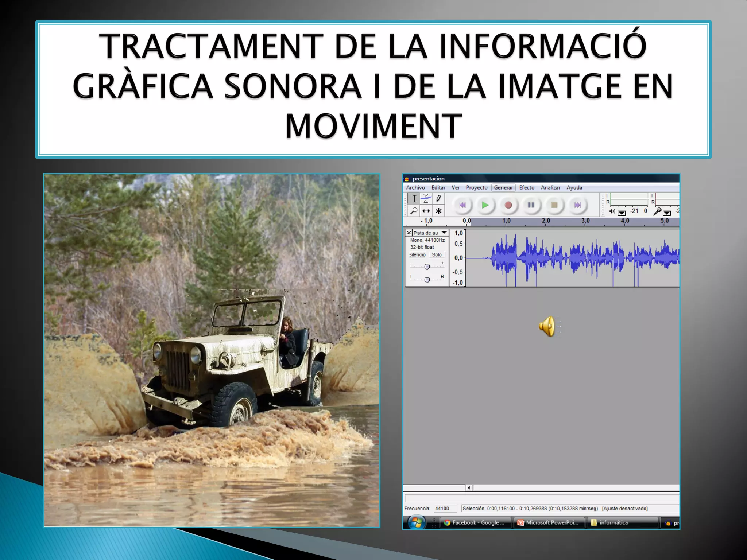This screenshot has height=560, width=747.
Task: Select the Zoom magnifier tool
Action: pos(414,211)
